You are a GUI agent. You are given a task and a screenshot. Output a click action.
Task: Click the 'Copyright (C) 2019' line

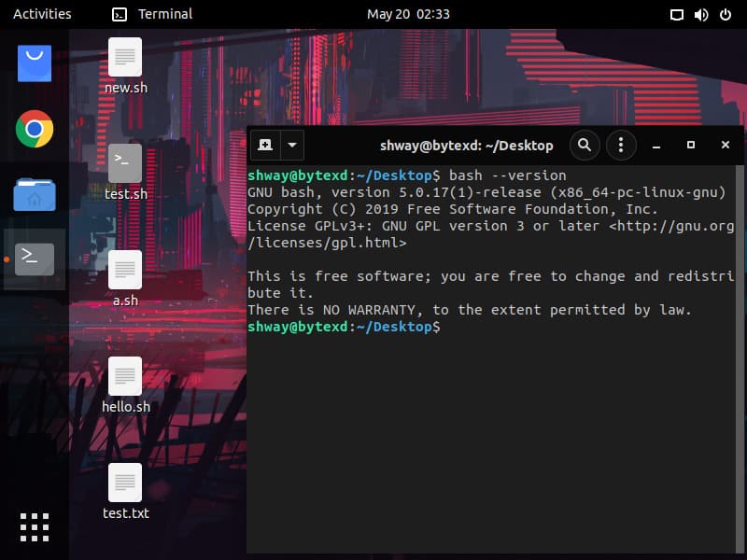452,209
